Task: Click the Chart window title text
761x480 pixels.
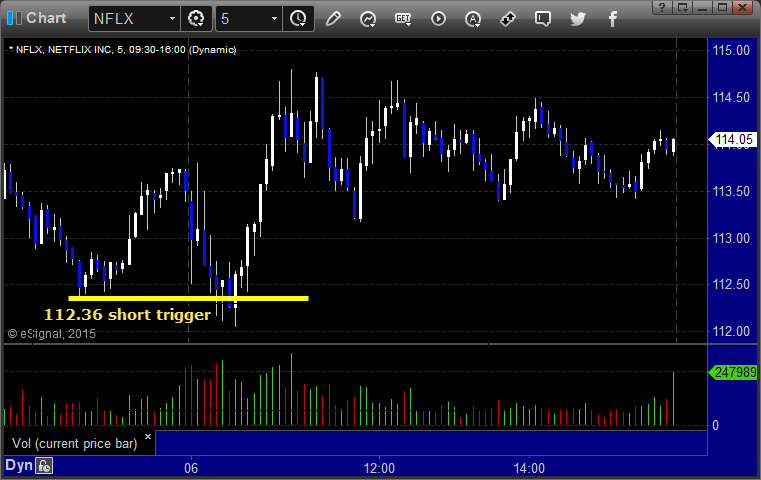Action: [46, 18]
